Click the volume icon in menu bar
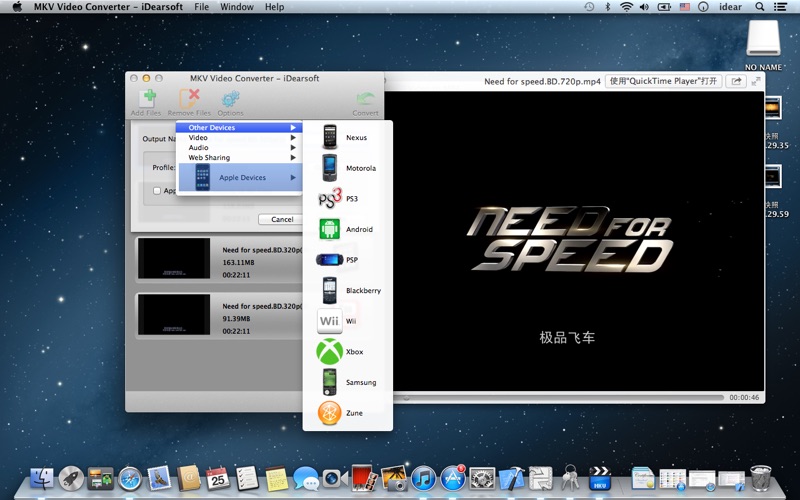 click(x=644, y=7)
